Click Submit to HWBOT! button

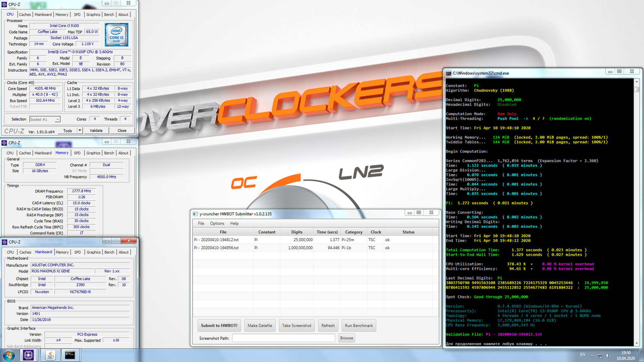click(x=219, y=325)
